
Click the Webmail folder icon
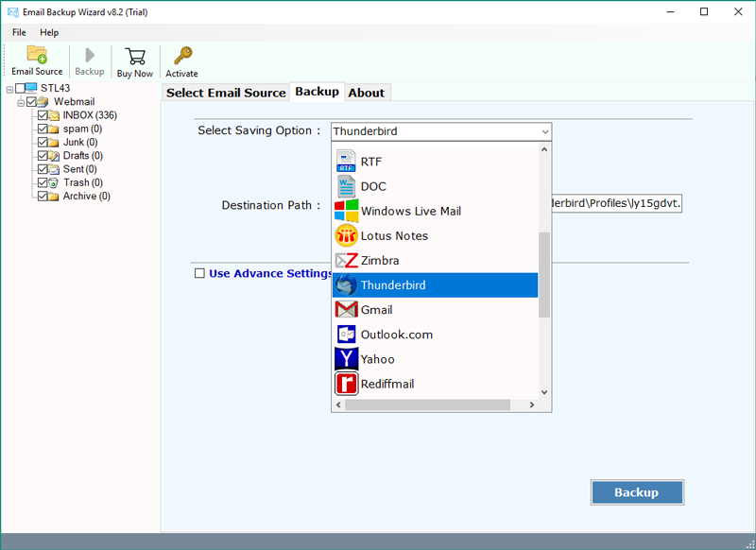click(43, 102)
